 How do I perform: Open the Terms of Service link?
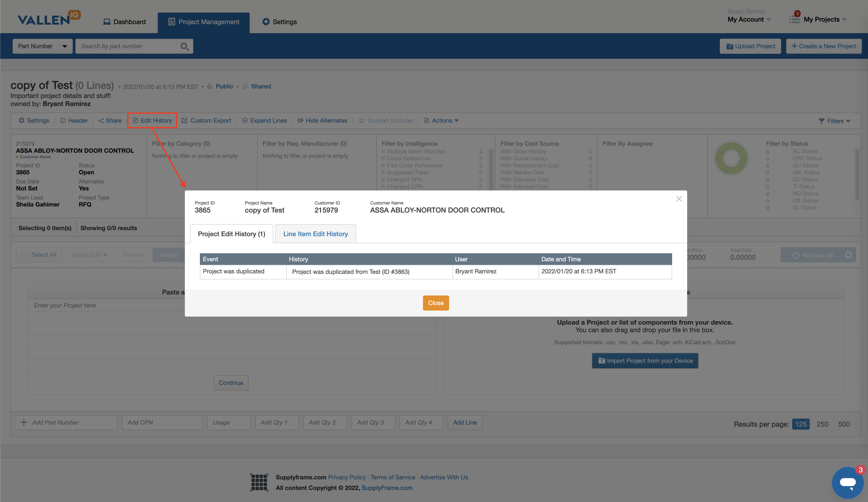tap(392, 477)
